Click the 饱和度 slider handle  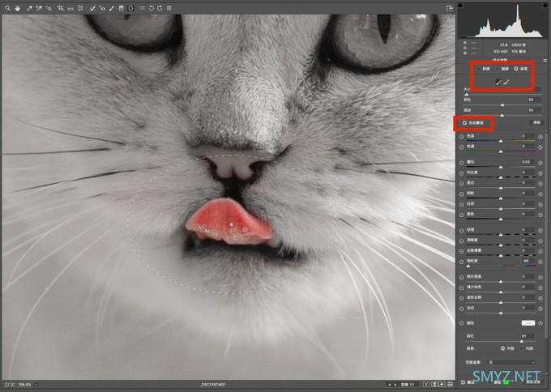coord(468,266)
